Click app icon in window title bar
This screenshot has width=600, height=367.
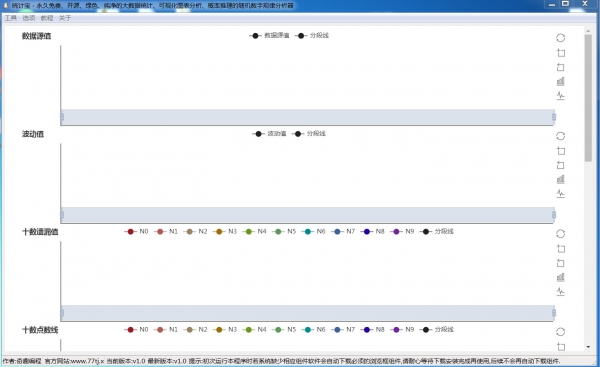6,5
